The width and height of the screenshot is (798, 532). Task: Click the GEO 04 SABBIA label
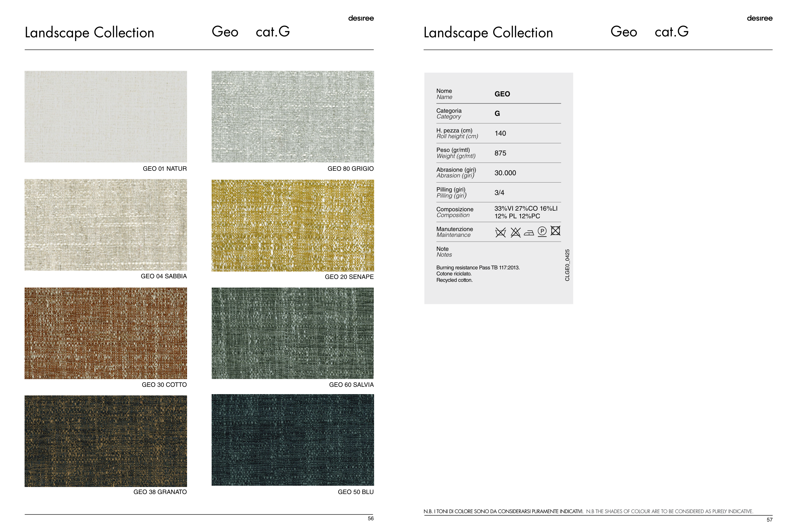coord(163,276)
